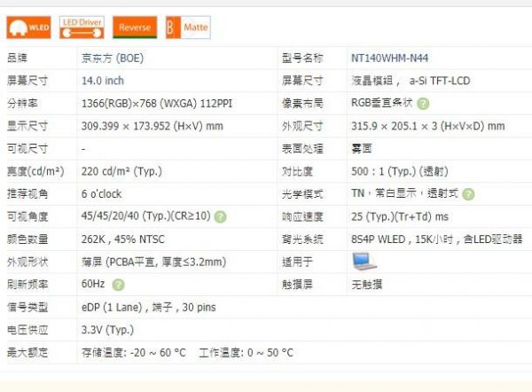This screenshot has height=392, width=532.
Task: Click the 表面处理 row label
Action: (302, 149)
